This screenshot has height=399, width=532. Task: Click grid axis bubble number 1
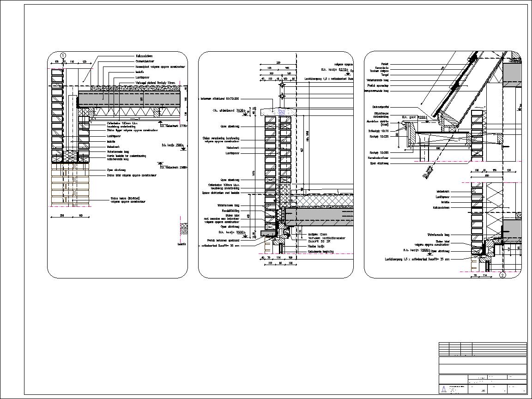click(63, 55)
